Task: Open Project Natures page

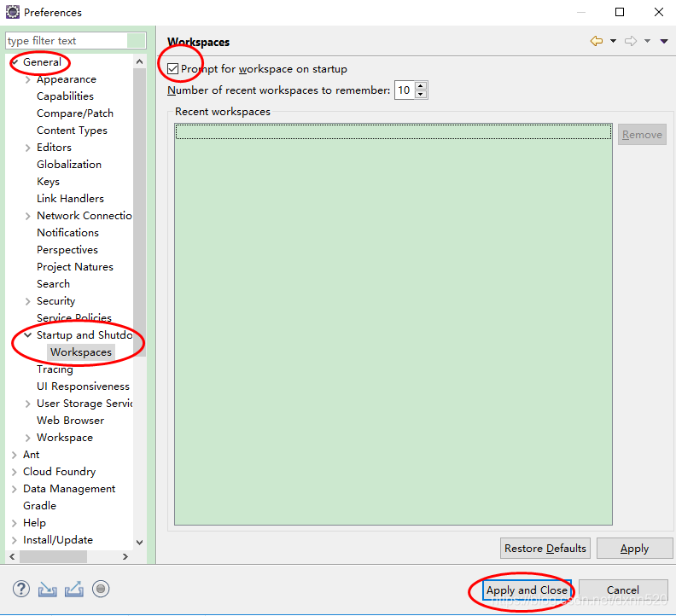Action: click(75, 267)
